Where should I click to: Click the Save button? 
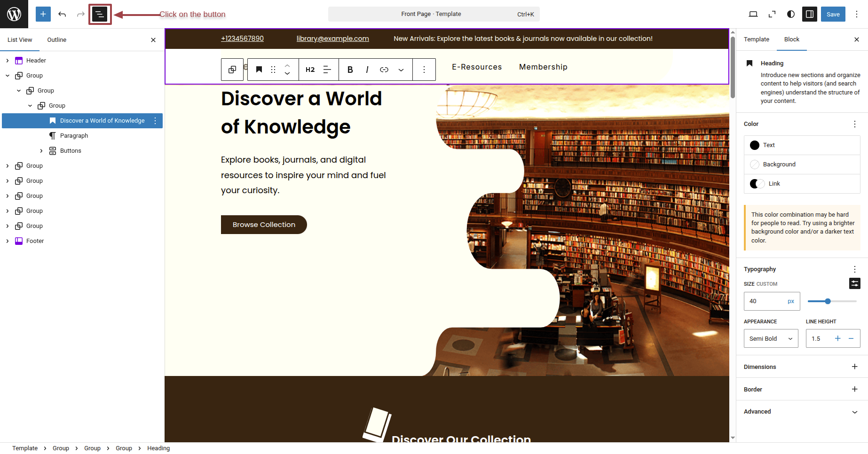pyautogui.click(x=833, y=14)
